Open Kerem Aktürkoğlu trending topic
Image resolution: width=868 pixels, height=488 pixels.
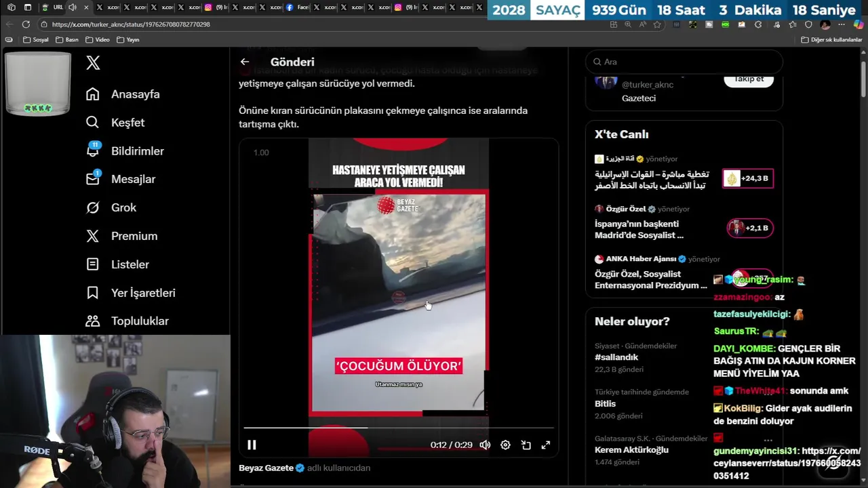pyautogui.click(x=631, y=449)
